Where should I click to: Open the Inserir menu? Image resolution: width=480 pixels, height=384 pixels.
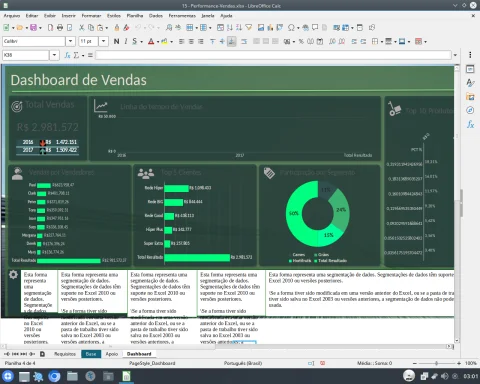click(x=68, y=16)
